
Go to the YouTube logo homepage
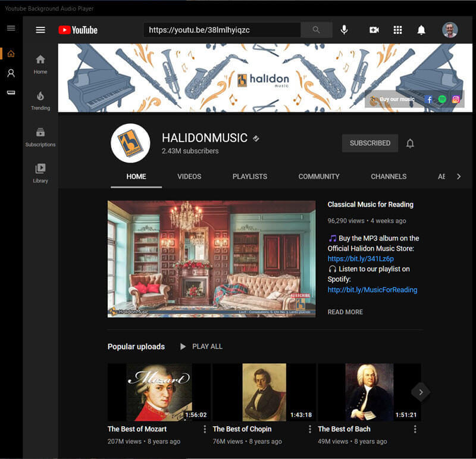click(x=78, y=30)
